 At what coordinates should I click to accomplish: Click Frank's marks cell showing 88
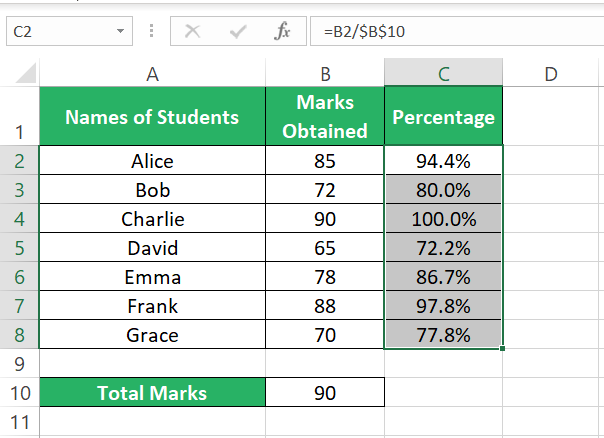tap(325, 305)
